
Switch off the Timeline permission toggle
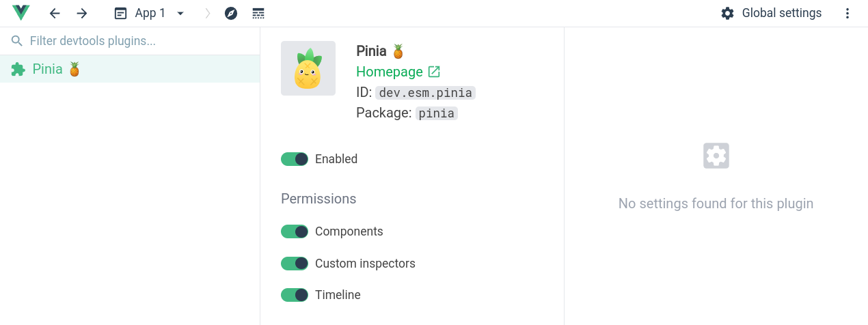pos(295,295)
